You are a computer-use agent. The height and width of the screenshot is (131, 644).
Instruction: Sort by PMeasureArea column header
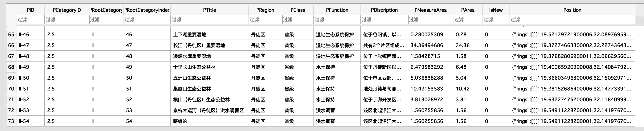coord(430,10)
